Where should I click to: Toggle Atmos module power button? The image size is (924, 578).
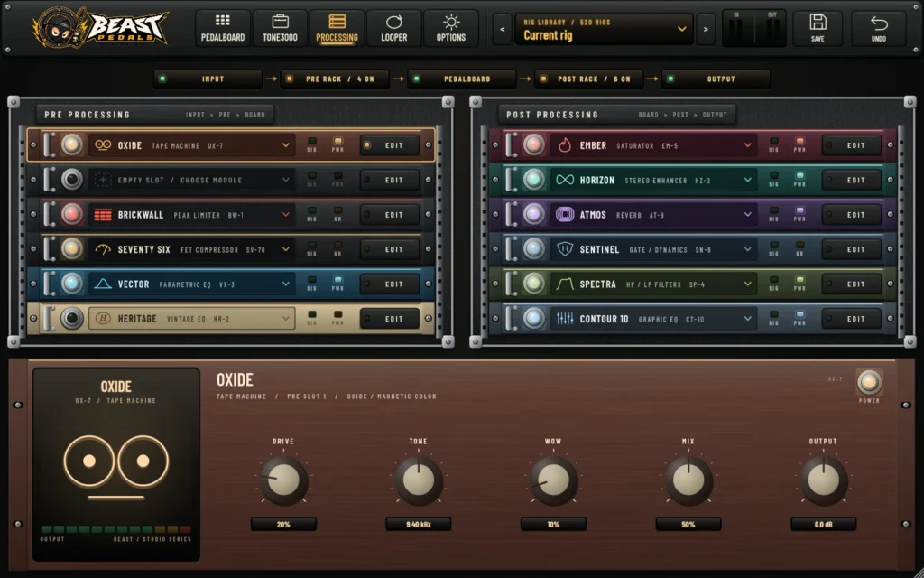click(534, 215)
